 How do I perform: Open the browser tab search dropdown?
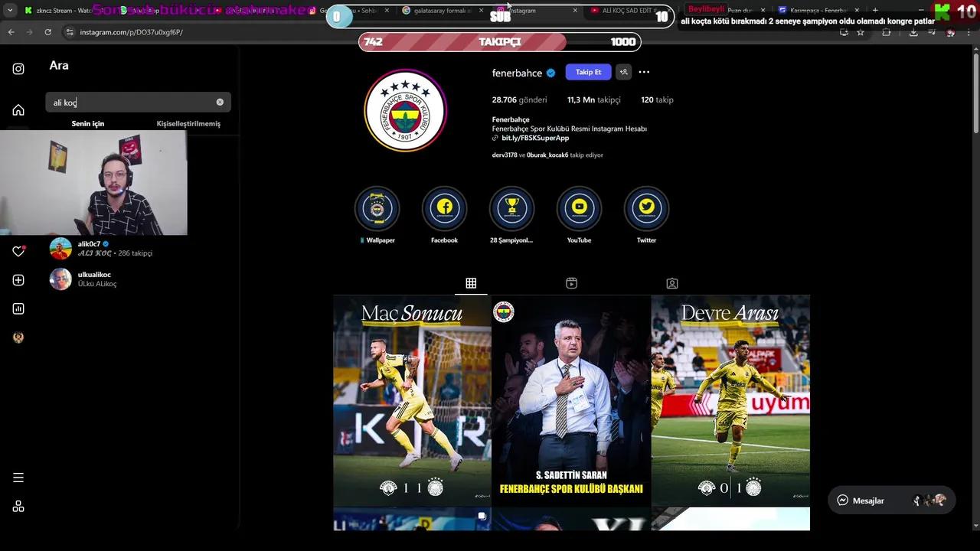click(x=10, y=11)
